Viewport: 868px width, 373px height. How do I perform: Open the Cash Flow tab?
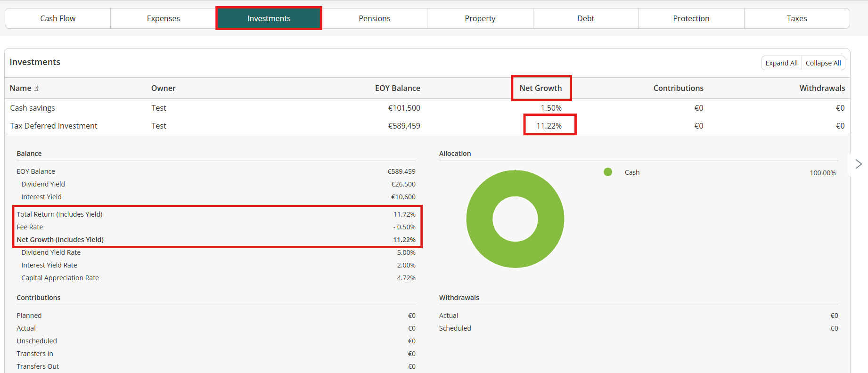(x=57, y=18)
